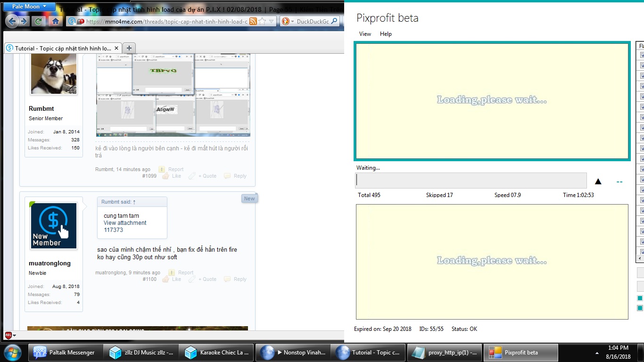644x362 pixels.
Task: Open the #1099 post permalink
Action: point(149,176)
